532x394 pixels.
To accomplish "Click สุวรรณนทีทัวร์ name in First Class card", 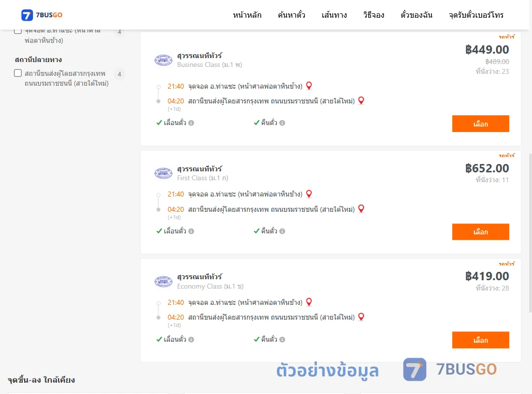I will pos(199,168).
